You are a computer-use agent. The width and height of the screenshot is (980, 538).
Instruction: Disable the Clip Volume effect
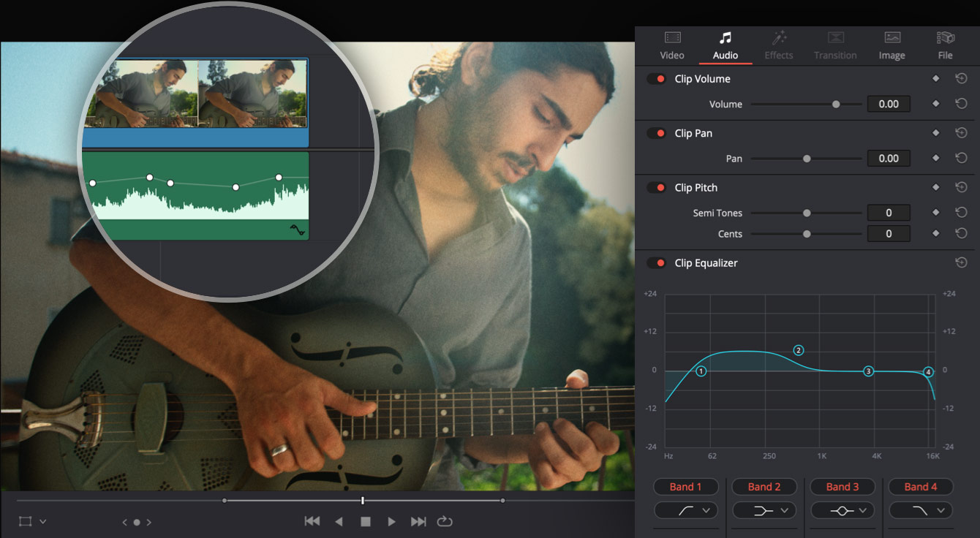pos(656,78)
